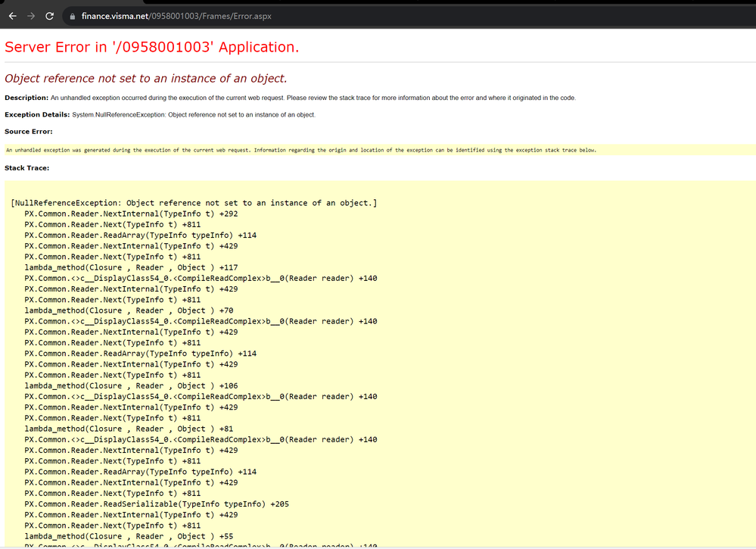Image resolution: width=756 pixels, height=549 pixels.
Task: Click the browser forward arrow
Action: [31, 16]
